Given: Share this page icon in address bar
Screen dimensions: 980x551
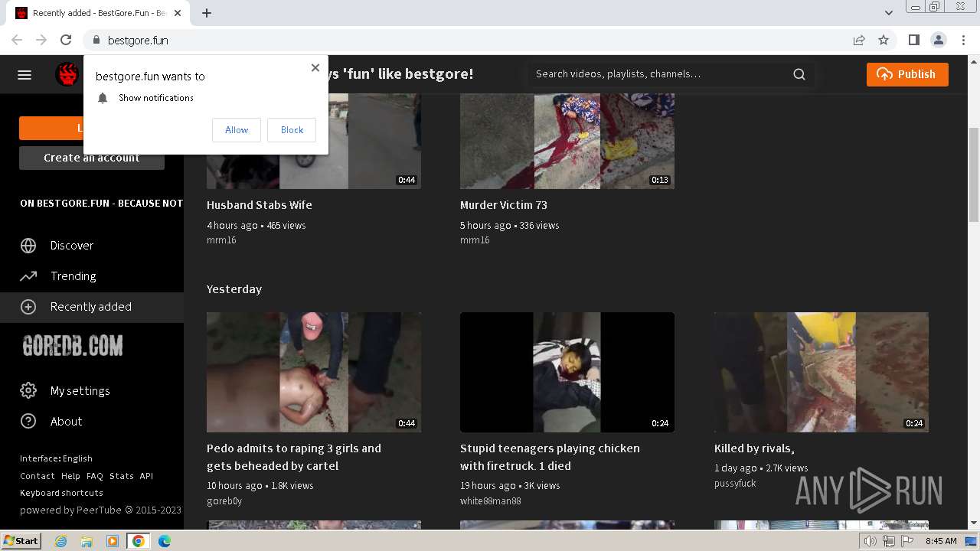Looking at the screenshot, I should point(859,40).
